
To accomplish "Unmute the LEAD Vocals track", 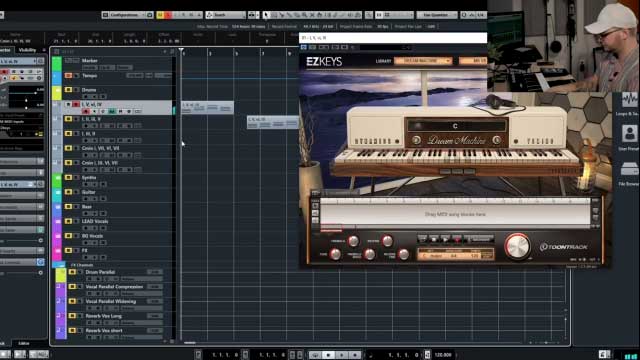I will 69,221.
